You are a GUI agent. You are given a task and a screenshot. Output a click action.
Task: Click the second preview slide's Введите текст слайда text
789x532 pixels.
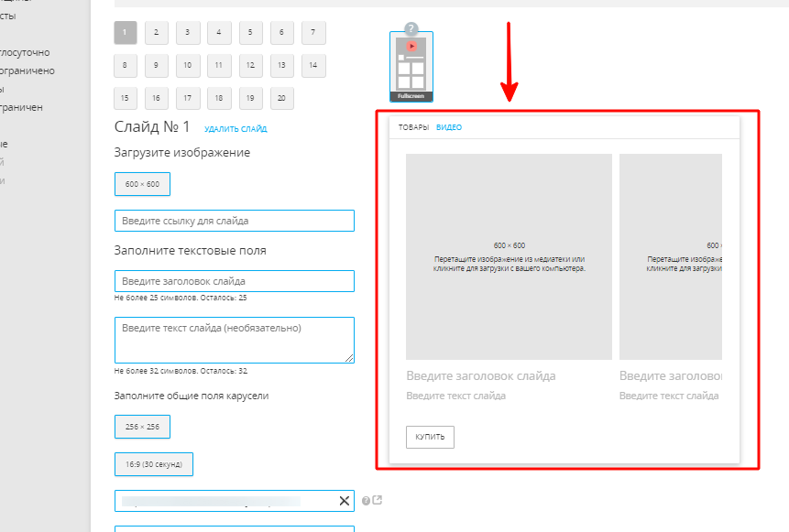tap(669, 396)
